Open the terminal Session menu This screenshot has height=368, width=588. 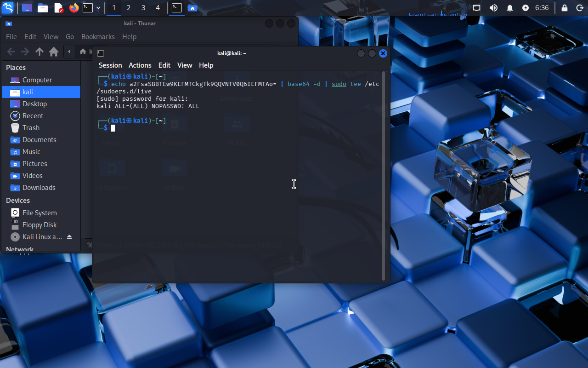coord(110,65)
